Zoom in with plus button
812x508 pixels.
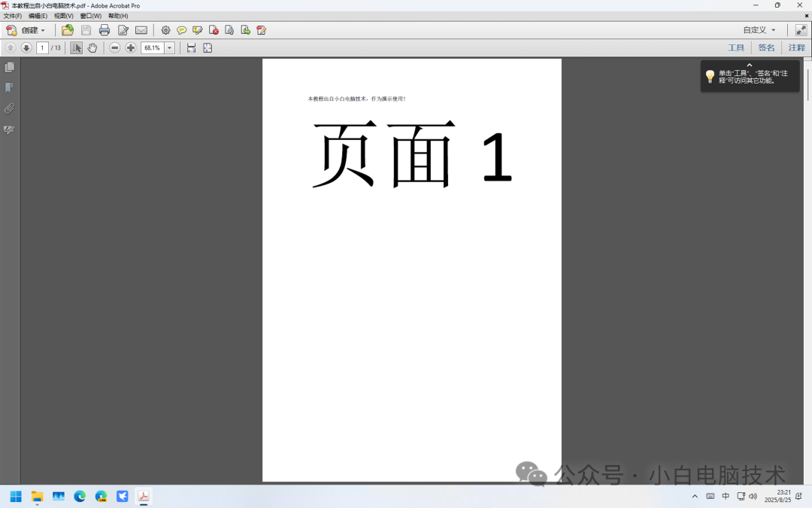pos(131,47)
